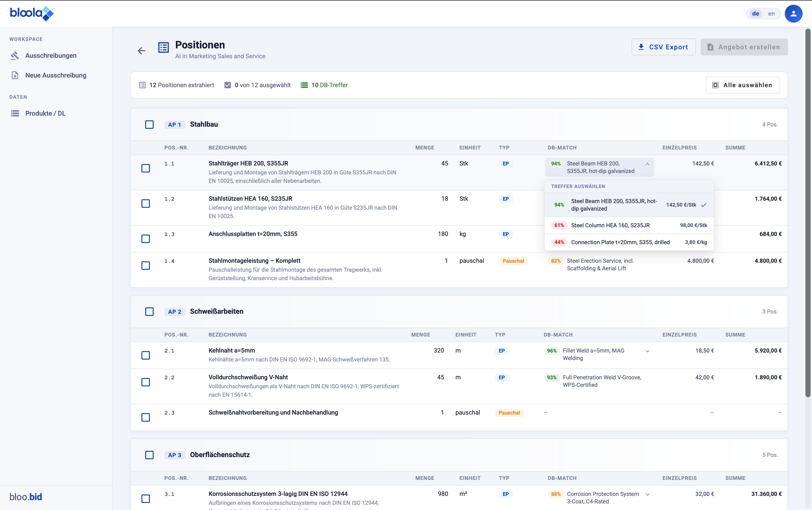
Task: Click the CSV Export button
Action: (663, 47)
